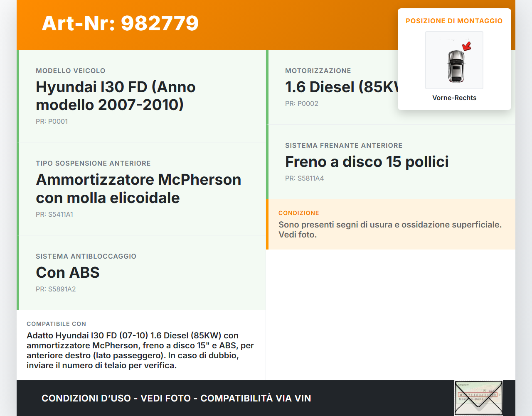Image resolution: width=532 pixels, height=416 pixels.
Task: Toggle the Ammortizzatore McPherson suspension option
Action: [139, 188]
